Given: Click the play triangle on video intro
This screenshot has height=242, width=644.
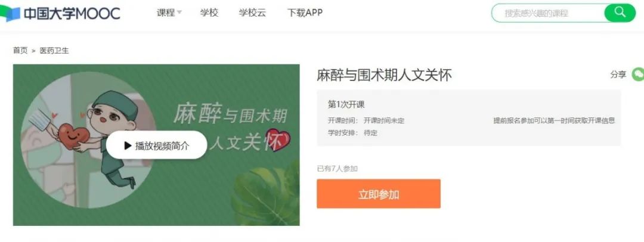Looking at the screenshot, I should (128, 145).
